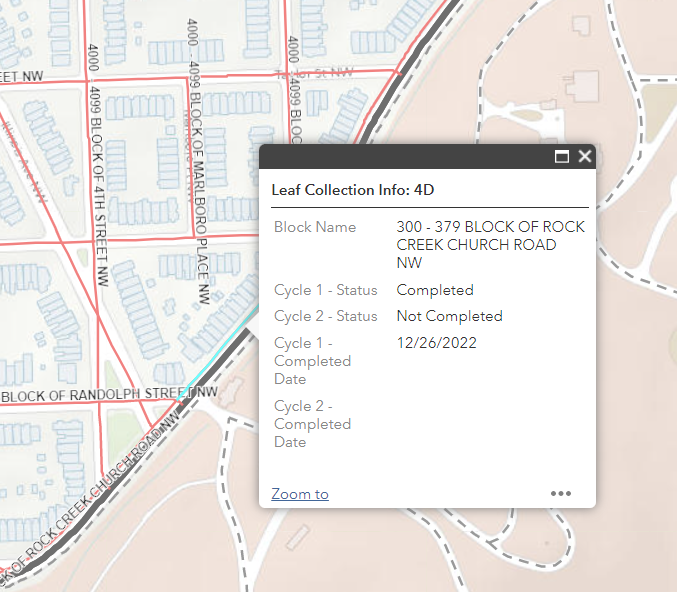Click the Block Name field label
Viewport: 677px width, 592px height.
point(315,227)
